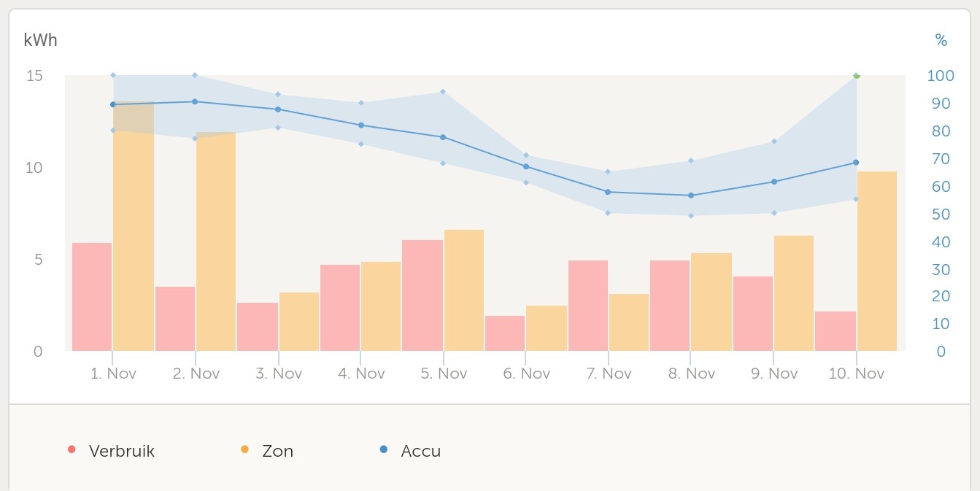Click the orange Zon legend dot
The height and width of the screenshot is (491, 980).
coord(244,450)
